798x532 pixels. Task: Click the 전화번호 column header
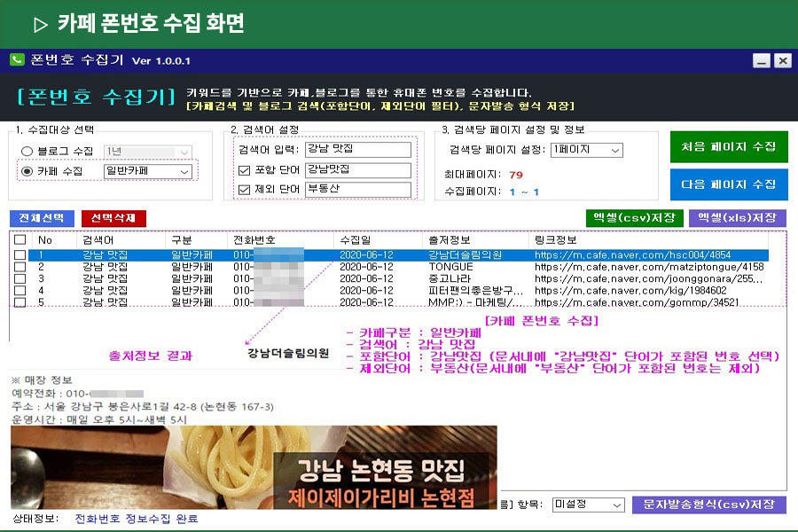pyautogui.click(x=254, y=240)
